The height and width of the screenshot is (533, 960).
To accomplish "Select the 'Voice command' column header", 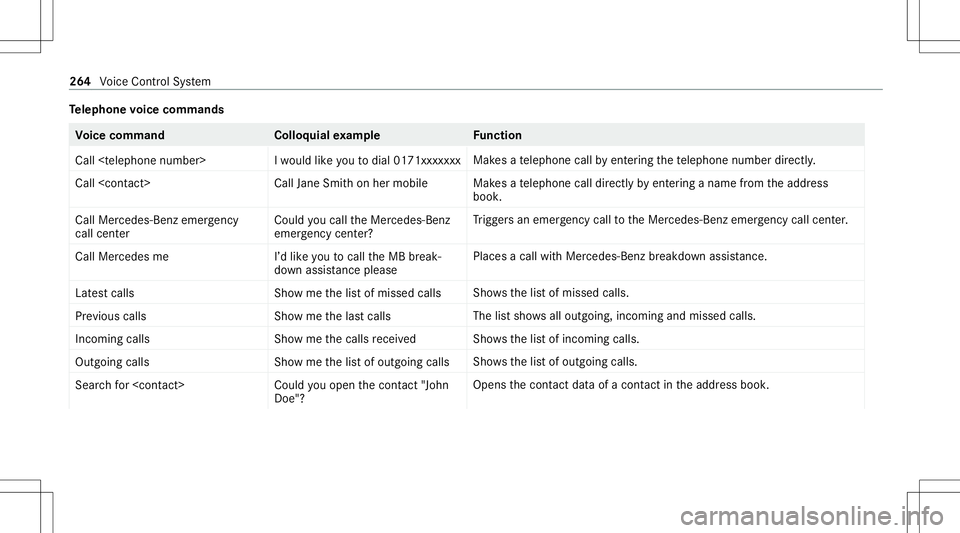I will pyautogui.click(x=120, y=135).
